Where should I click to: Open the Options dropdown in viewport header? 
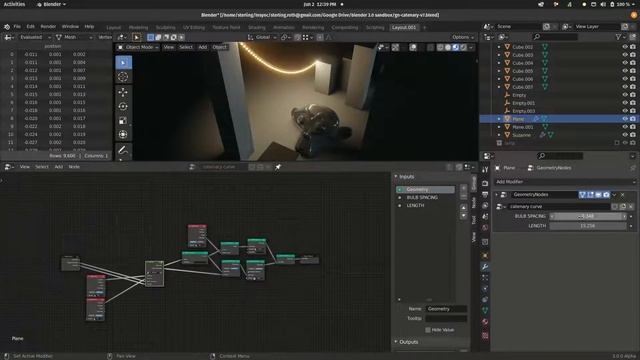point(463,37)
